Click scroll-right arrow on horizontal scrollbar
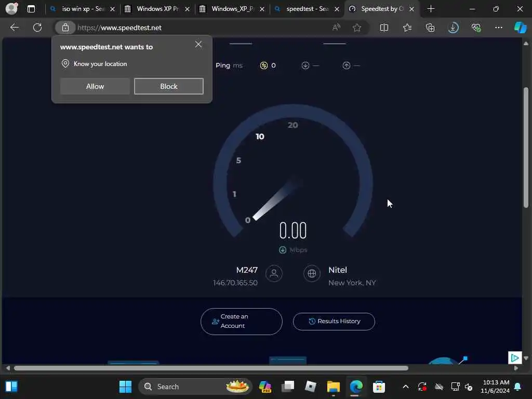The image size is (532, 399). coord(516,368)
